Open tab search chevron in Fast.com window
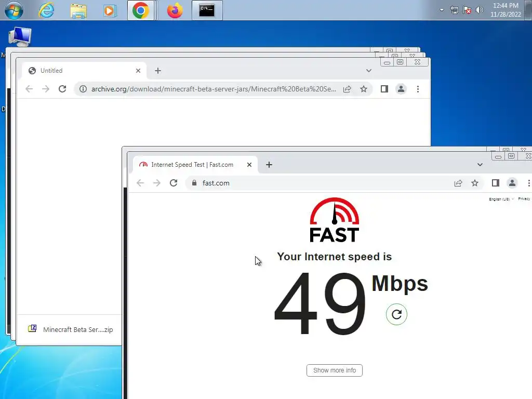Image resolution: width=532 pixels, height=399 pixels. [x=480, y=165]
